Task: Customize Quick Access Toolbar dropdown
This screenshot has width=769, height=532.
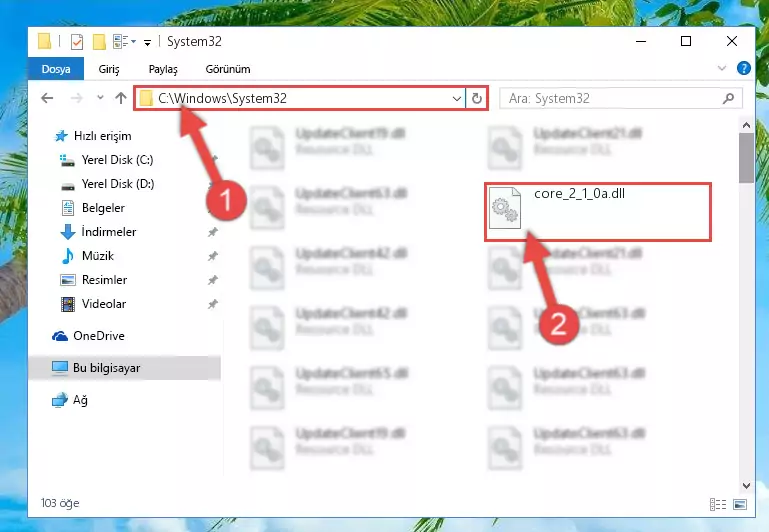Action: point(147,43)
